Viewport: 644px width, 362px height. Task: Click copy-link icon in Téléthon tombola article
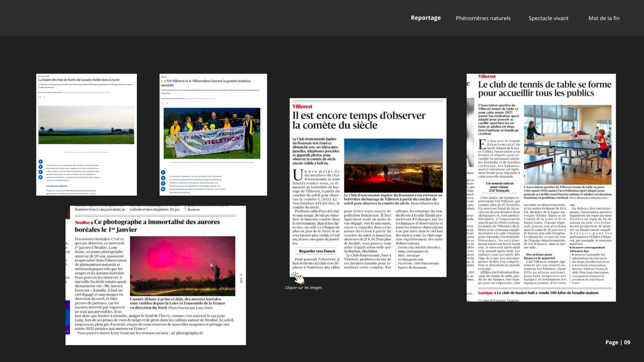(x=163, y=183)
